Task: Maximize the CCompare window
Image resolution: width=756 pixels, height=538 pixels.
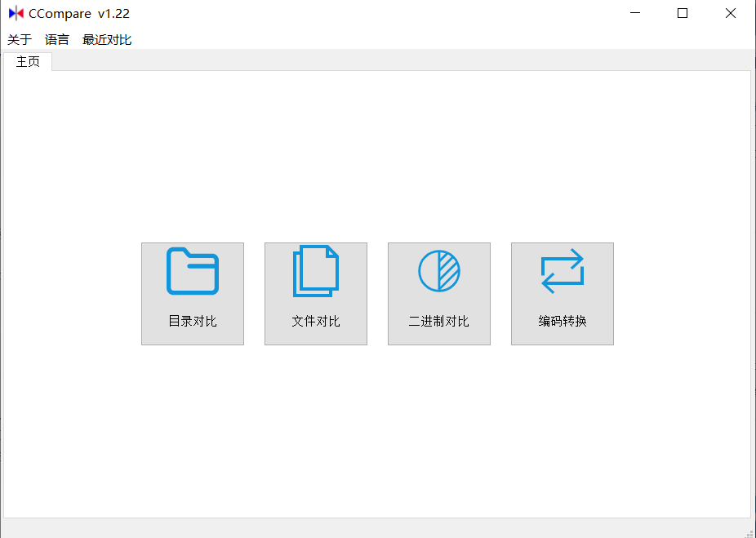Action: [683, 13]
